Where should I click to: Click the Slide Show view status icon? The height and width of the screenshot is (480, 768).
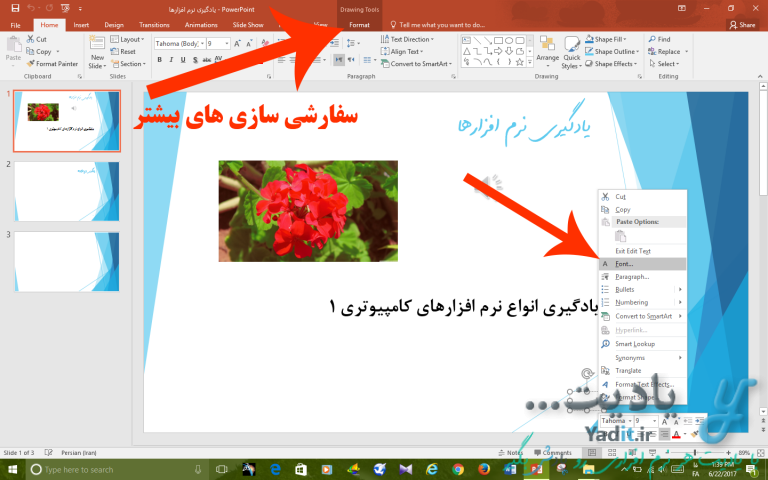[x=652, y=453]
